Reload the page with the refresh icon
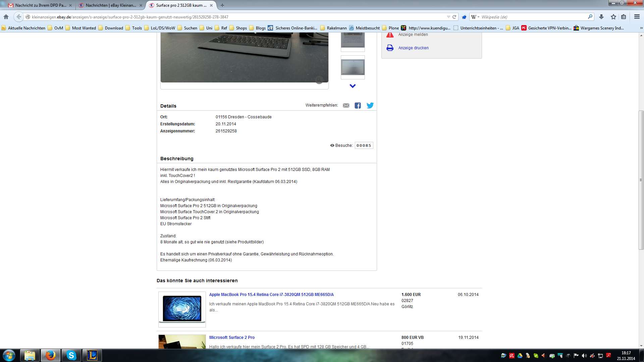Viewport: 644px width, 362px height. pos(454,17)
